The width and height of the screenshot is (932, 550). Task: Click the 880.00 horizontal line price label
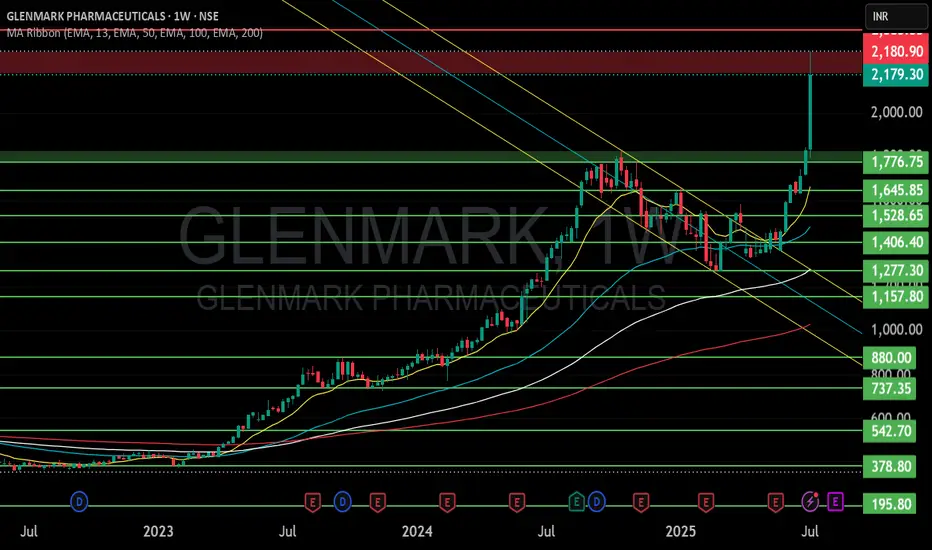click(890, 357)
